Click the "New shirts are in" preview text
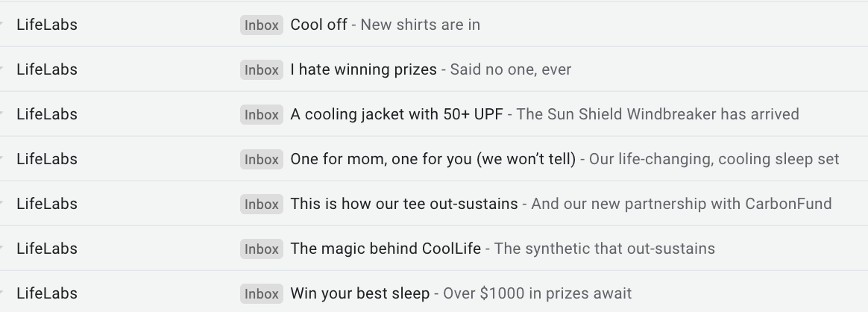The height and width of the screenshot is (312, 868). (420, 25)
